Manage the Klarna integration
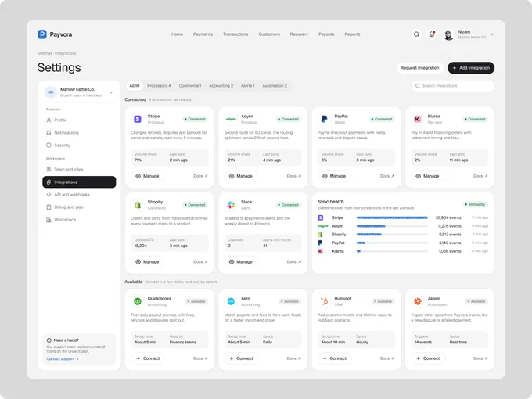 [427, 176]
